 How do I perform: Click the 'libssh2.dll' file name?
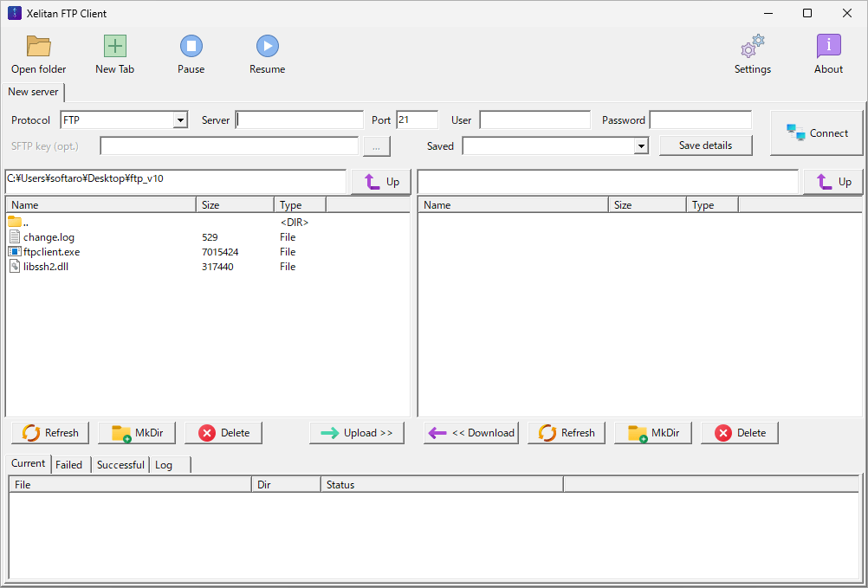46,267
